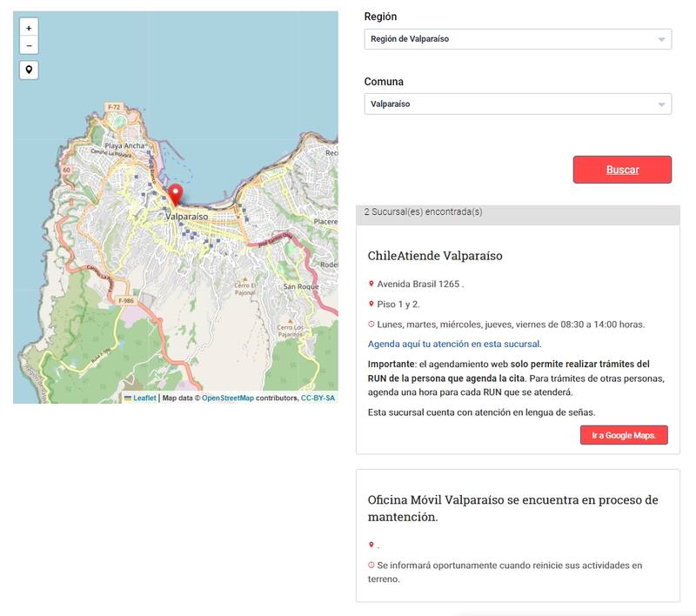Zoom out of the map
Image resolution: width=696 pixels, height=616 pixels.
point(29,45)
